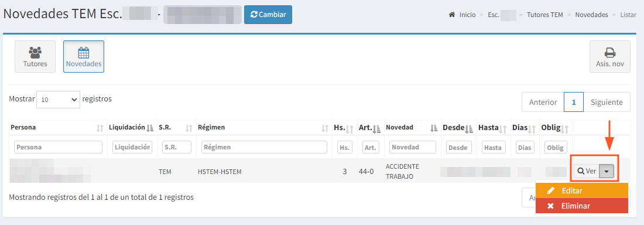Go to the Anterior page
The height and width of the screenshot is (225, 644).
[543, 102]
